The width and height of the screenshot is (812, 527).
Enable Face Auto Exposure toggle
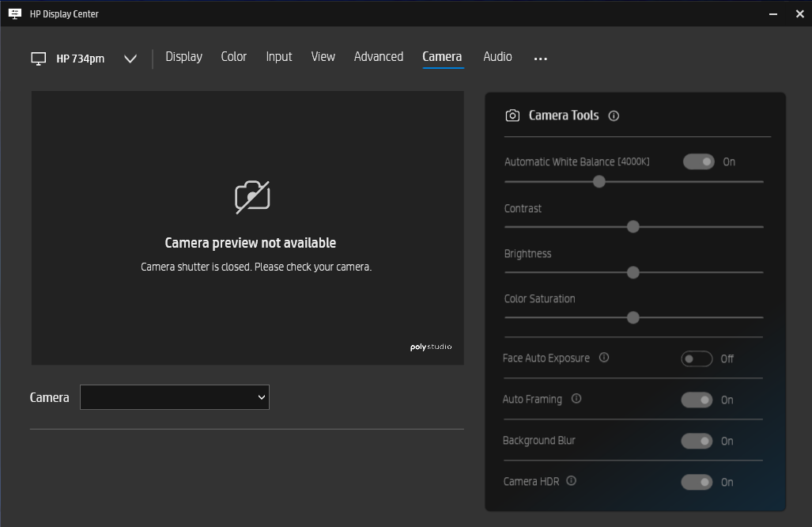pos(697,358)
